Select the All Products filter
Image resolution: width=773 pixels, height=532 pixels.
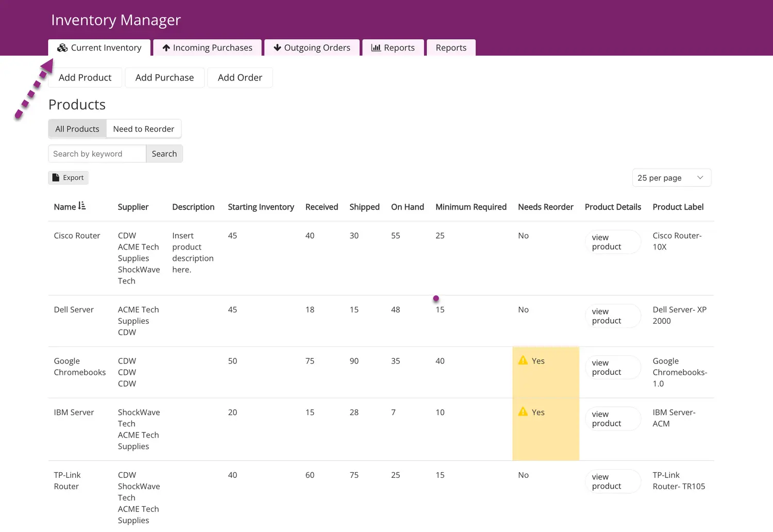coord(77,129)
